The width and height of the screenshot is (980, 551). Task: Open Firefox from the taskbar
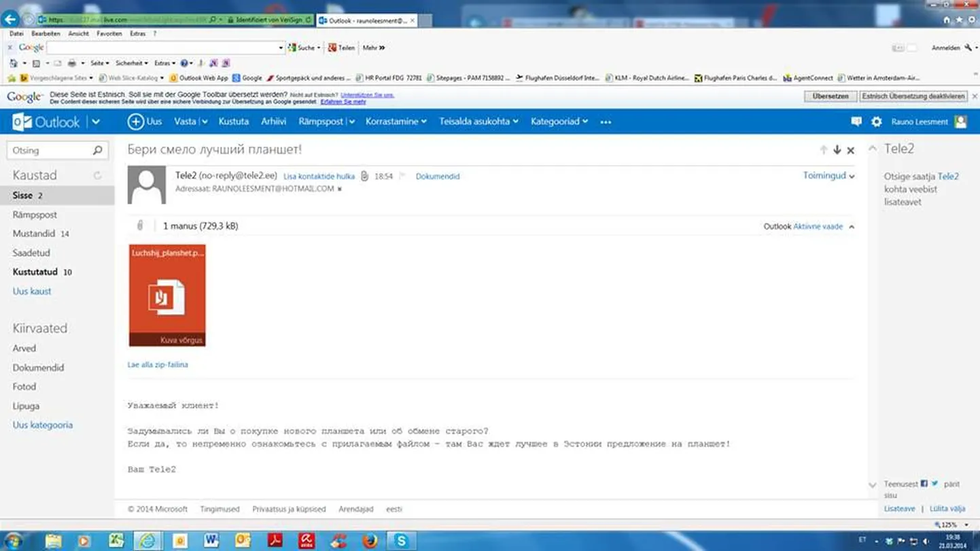pyautogui.click(x=370, y=541)
